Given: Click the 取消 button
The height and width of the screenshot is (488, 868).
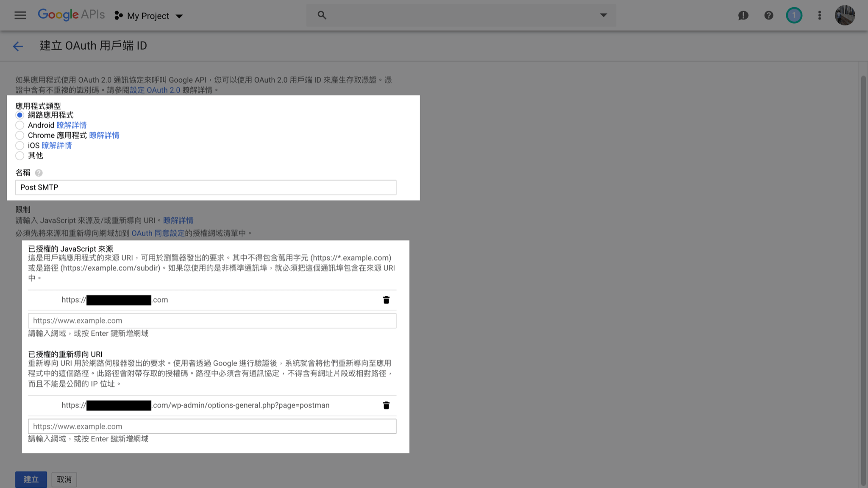Looking at the screenshot, I should click(64, 480).
